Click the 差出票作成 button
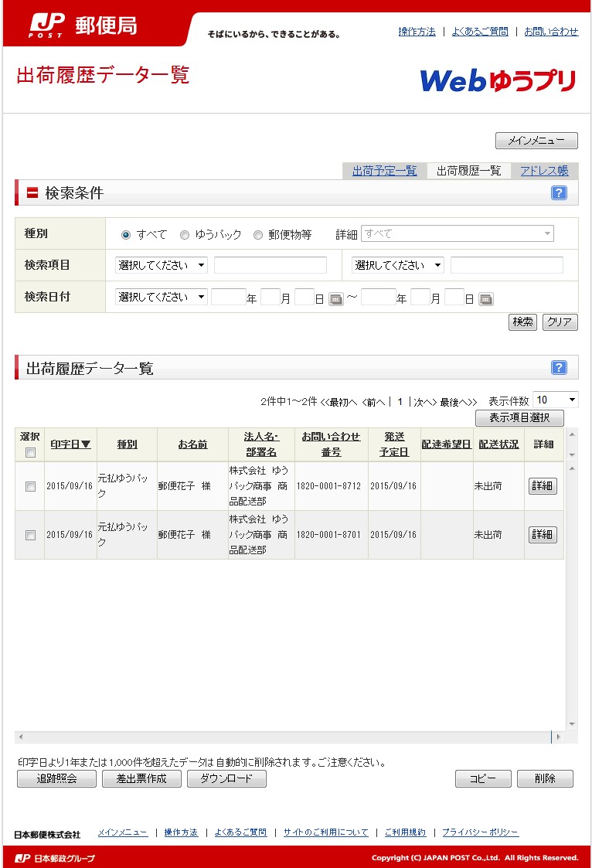This screenshot has width=592, height=868. click(141, 778)
